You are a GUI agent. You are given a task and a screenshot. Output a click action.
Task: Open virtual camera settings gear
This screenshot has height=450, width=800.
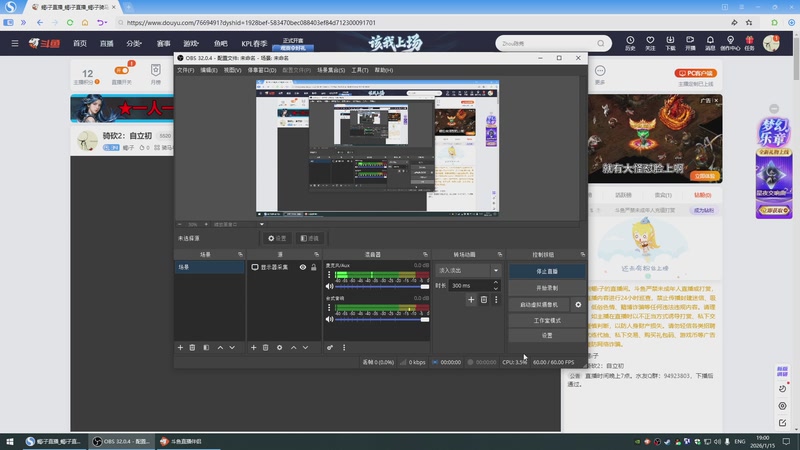click(578, 304)
